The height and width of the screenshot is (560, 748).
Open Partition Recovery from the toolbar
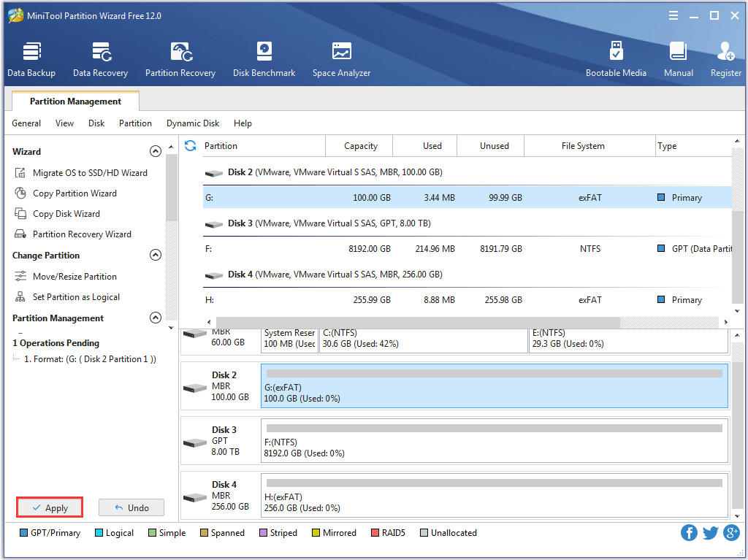pos(180,60)
